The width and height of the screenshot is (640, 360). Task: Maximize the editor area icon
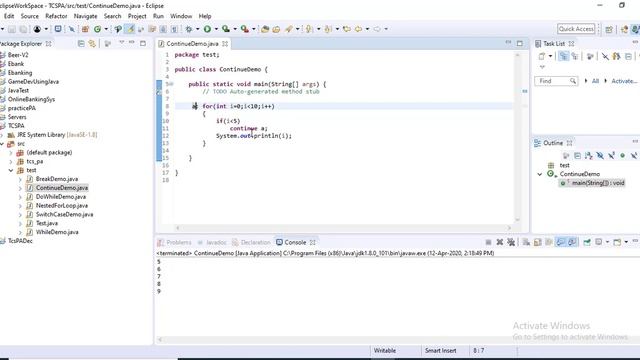pos(520,43)
